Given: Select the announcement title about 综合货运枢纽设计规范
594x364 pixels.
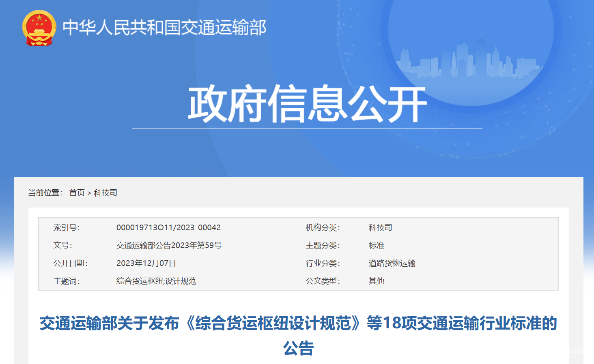Looking at the screenshot, I should [x=298, y=336].
